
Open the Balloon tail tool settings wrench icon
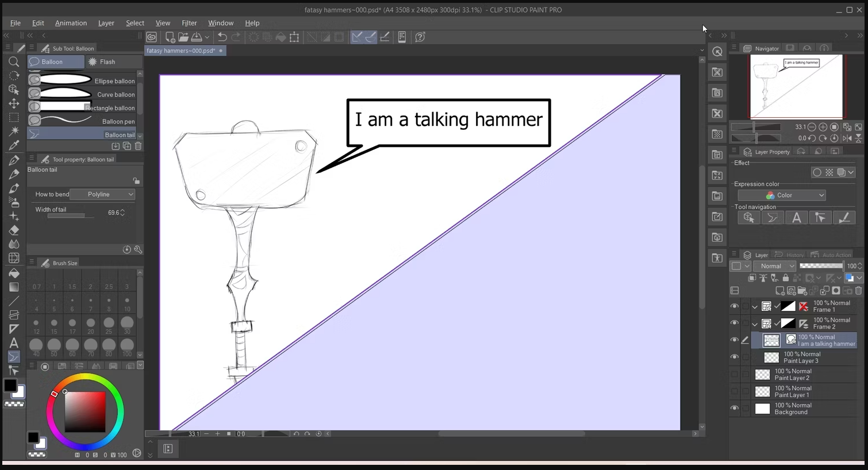point(138,249)
